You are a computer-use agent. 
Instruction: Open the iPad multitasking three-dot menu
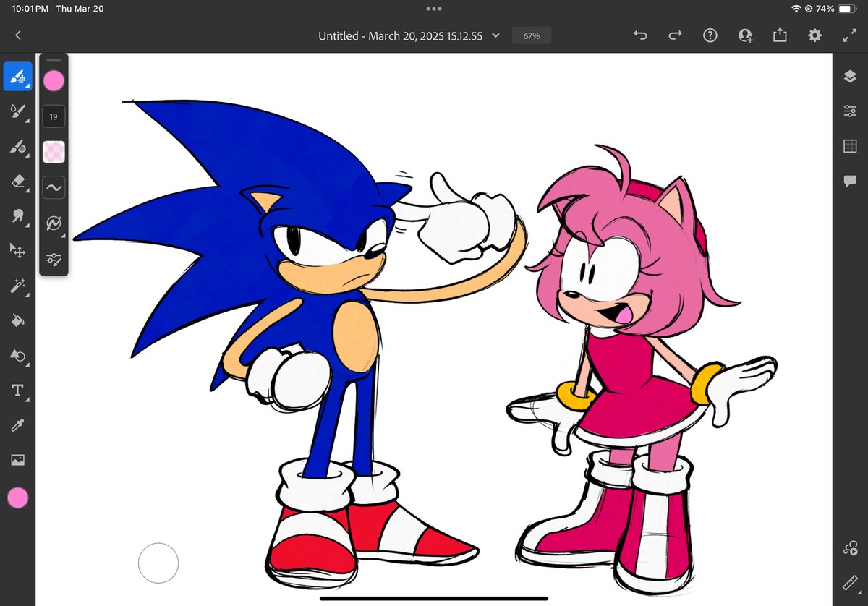tap(434, 9)
